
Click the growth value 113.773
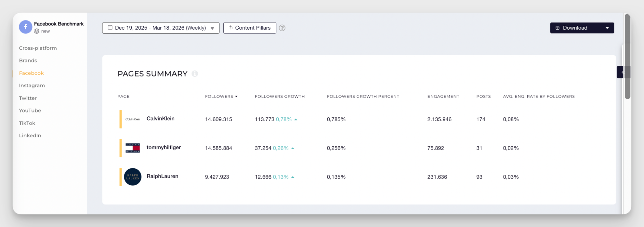click(264, 119)
